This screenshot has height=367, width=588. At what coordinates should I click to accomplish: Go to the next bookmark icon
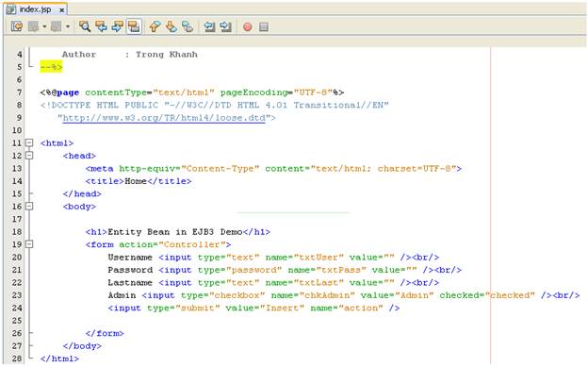(171, 26)
